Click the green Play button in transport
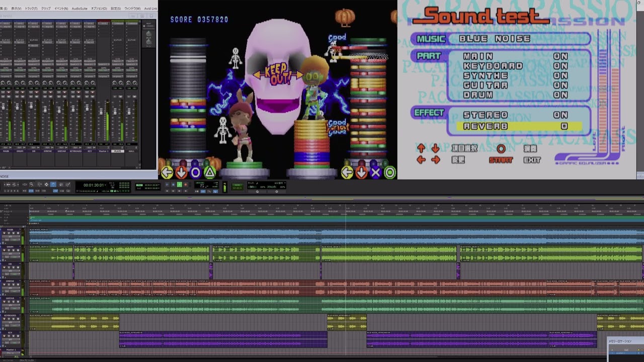This screenshot has height=362, width=644. (179, 184)
